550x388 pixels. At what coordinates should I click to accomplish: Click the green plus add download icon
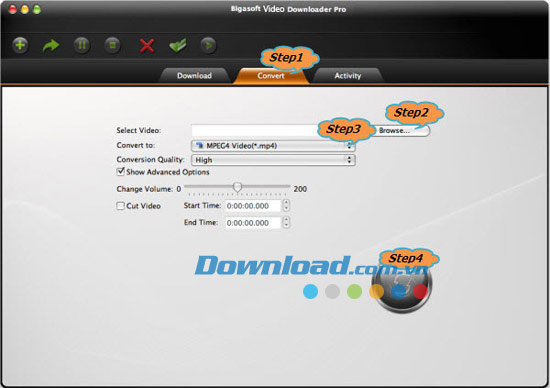coord(20,45)
